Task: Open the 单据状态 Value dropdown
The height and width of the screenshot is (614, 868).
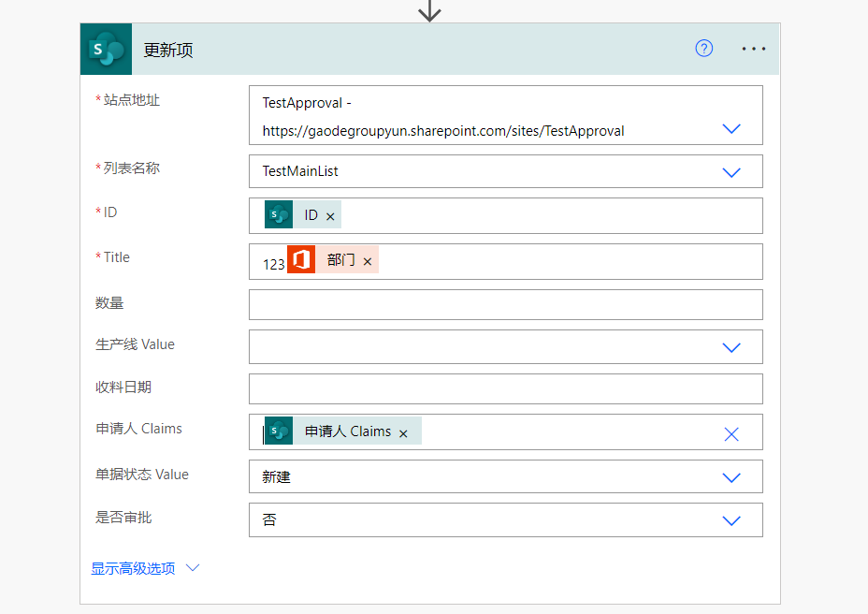Action: tap(731, 477)
